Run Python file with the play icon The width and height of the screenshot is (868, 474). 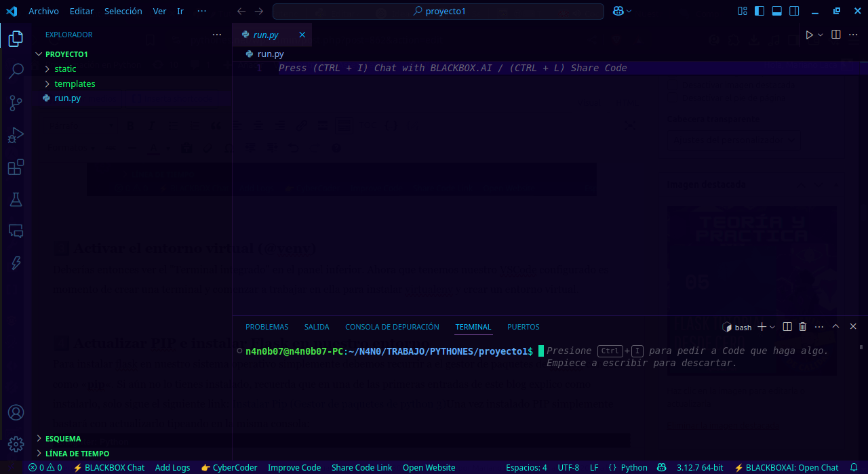click(x=809, y=35)
